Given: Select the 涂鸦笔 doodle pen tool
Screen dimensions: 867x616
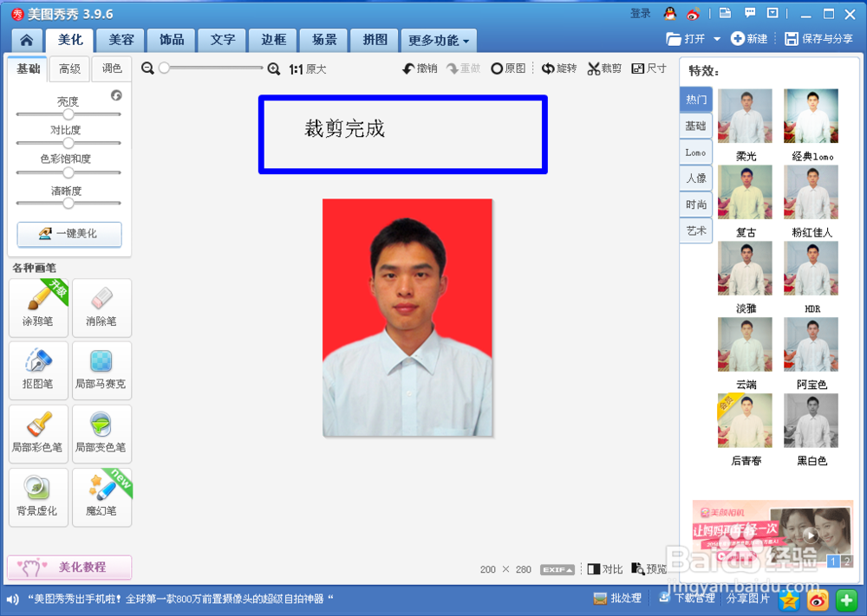Looking at the screenshot, I should pyautogui.click(x=38, y=308).
